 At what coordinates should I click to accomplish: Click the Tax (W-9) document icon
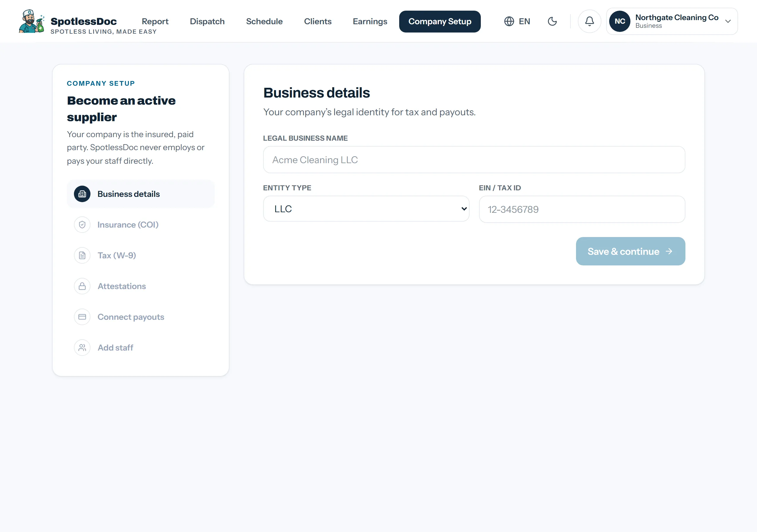[x=82, y=255]
